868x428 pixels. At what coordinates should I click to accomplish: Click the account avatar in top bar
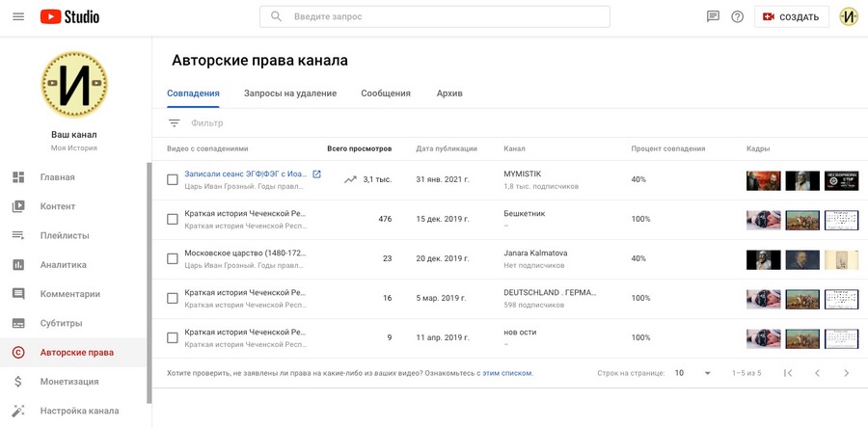[848, 16]
